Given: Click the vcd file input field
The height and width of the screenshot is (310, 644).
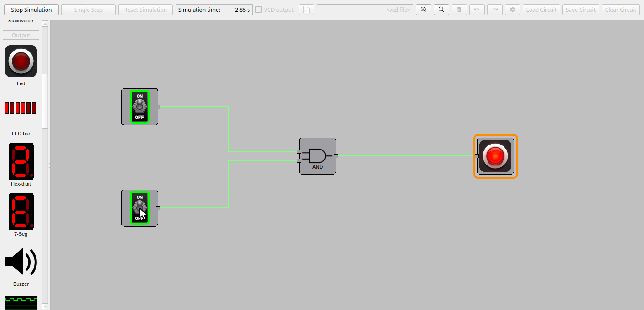Looking at the screenshot, I should tap(365, 10).
